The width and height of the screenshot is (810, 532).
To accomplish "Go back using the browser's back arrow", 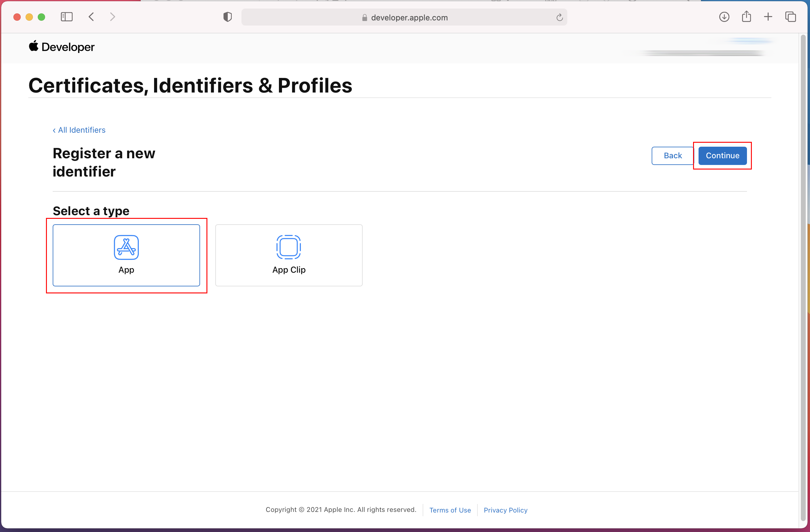I will click(x=91, y=17).
